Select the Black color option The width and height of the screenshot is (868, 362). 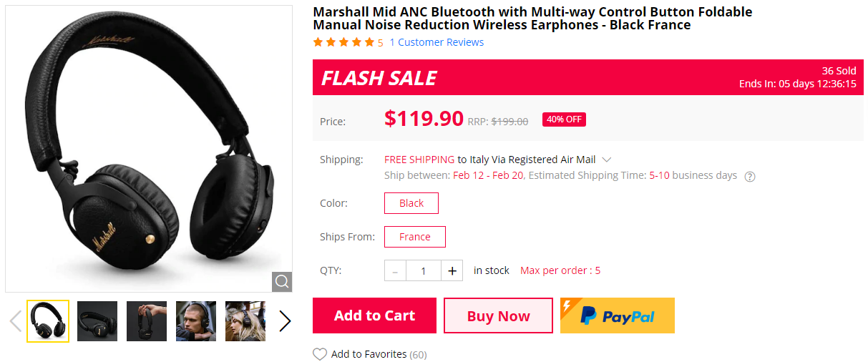click(x=411, y=203)
